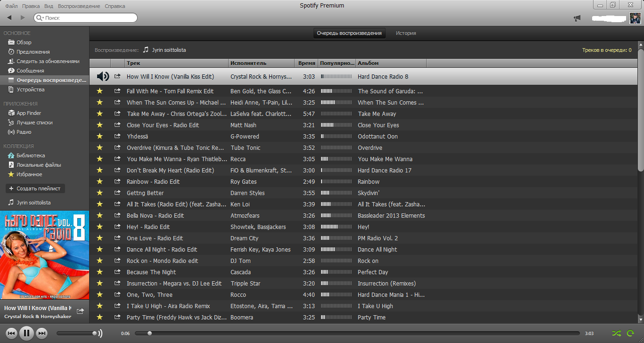Share the track How Will I Know in the list
644x343 pixels.
pyautogui.click(x=117, y=76)
